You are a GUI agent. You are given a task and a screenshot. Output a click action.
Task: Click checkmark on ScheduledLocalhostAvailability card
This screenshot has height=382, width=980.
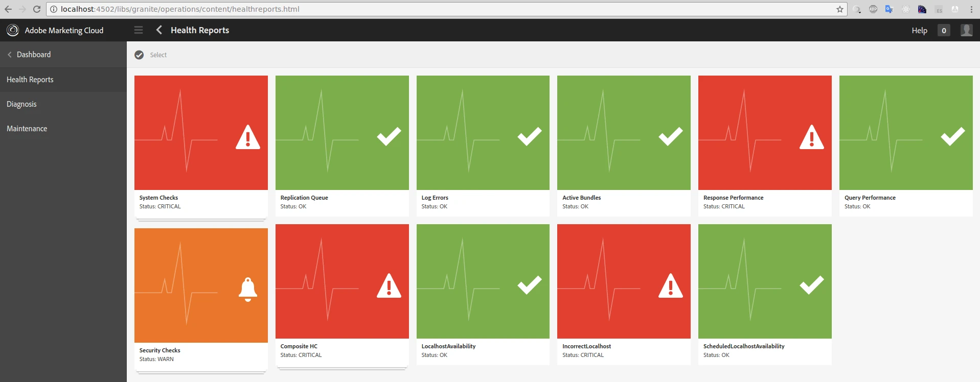812,285
